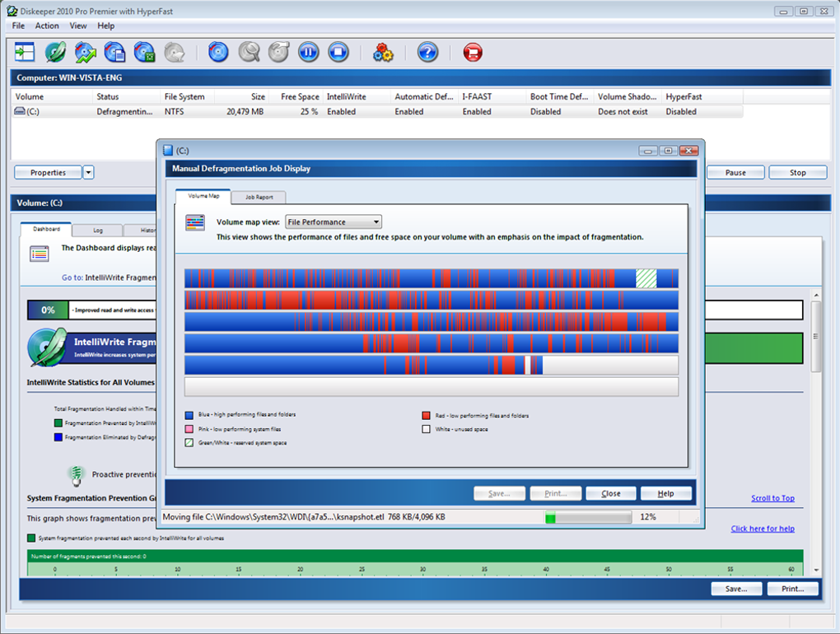Image resolution: width=840 pixels, height=634 pixels.
Task: Click the green Fragmentation Prevented legend square
Action: point(58,423)
